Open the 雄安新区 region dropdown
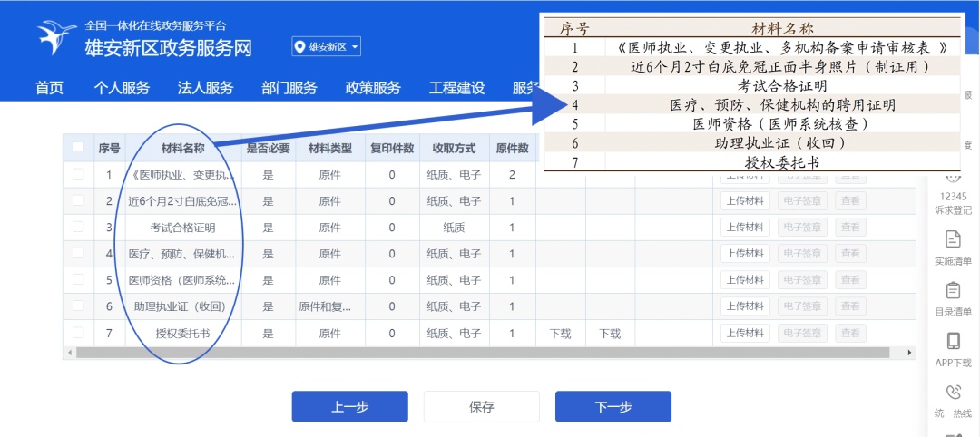 327,47
